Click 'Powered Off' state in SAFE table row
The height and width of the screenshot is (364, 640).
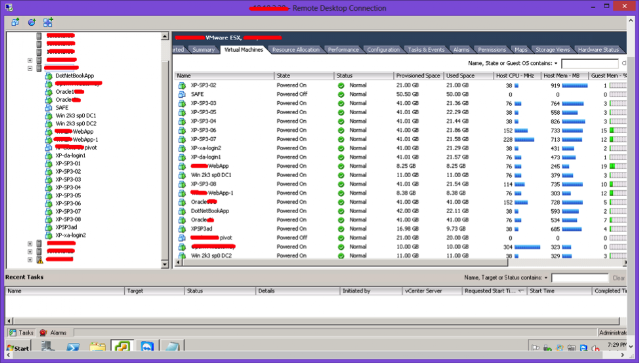pos(292,95)
